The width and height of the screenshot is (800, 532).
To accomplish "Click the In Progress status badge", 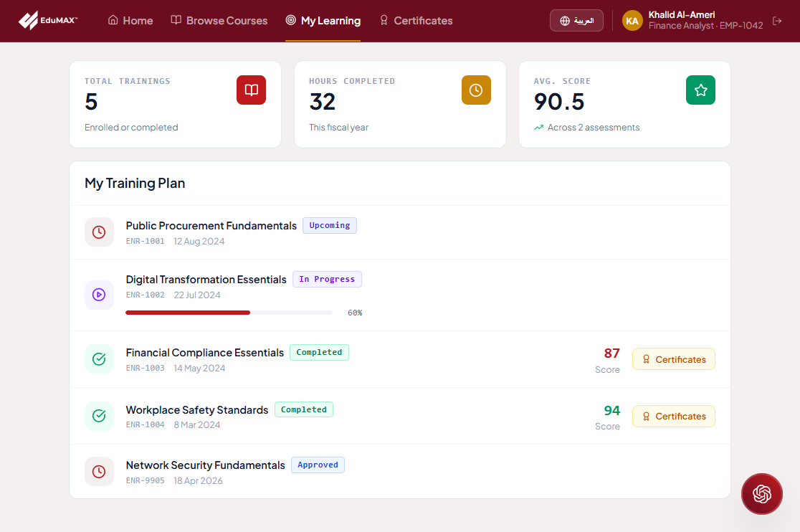I will (327, 279).
